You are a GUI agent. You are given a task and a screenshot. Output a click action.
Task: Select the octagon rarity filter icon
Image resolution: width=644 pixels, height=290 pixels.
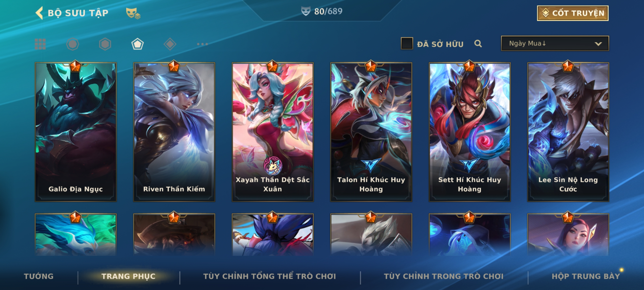[72, 44]
